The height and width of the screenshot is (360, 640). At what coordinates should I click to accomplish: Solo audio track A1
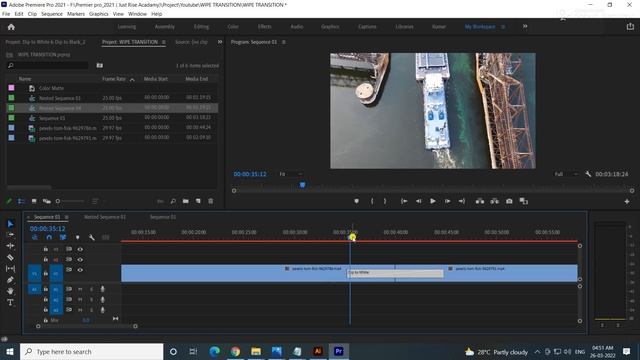click(x=91, y=289)
